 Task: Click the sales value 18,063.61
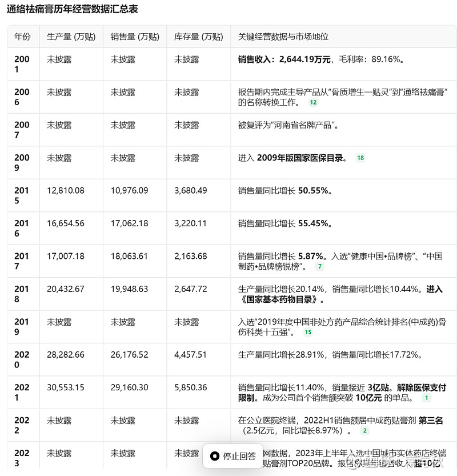pyautogui.click(x=129, y=256)
